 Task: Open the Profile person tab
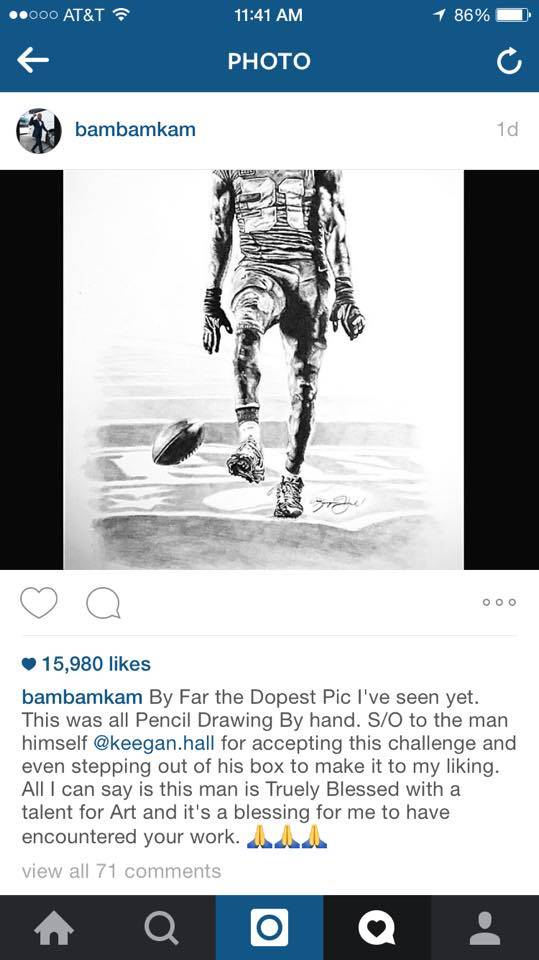coord(485,928)
